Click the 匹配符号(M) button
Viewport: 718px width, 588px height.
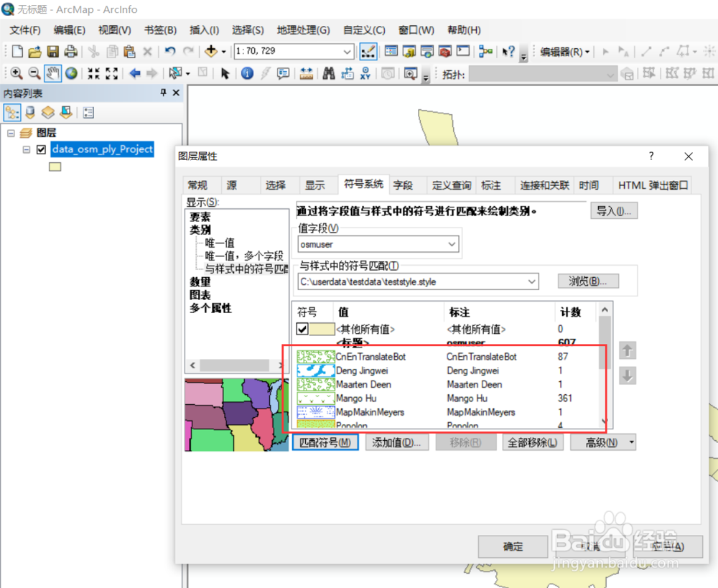(327, 442)
